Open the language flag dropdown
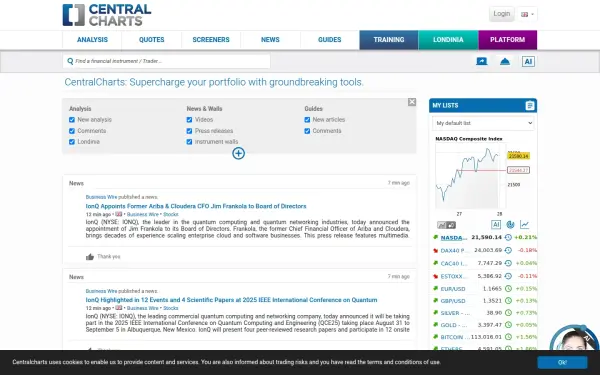 [528, 15]
